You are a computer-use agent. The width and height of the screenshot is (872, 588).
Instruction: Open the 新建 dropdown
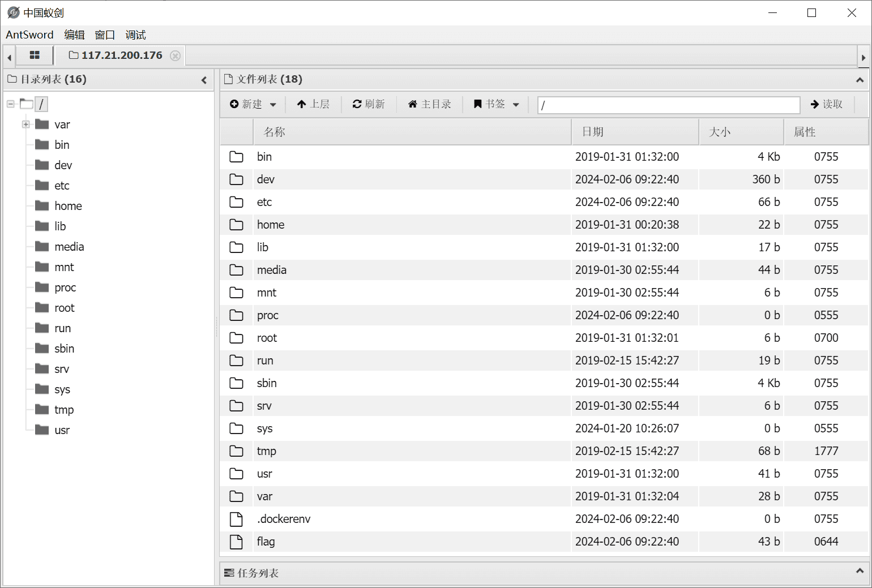pos(253,104)
